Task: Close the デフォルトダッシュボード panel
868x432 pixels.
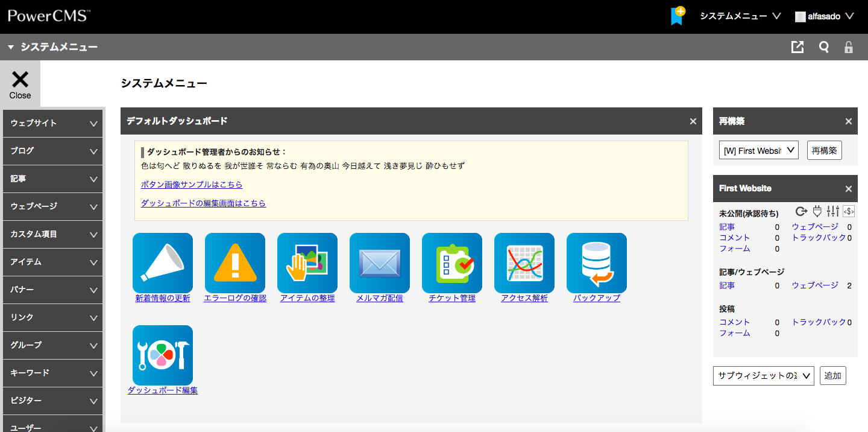Action: point(693,121)
